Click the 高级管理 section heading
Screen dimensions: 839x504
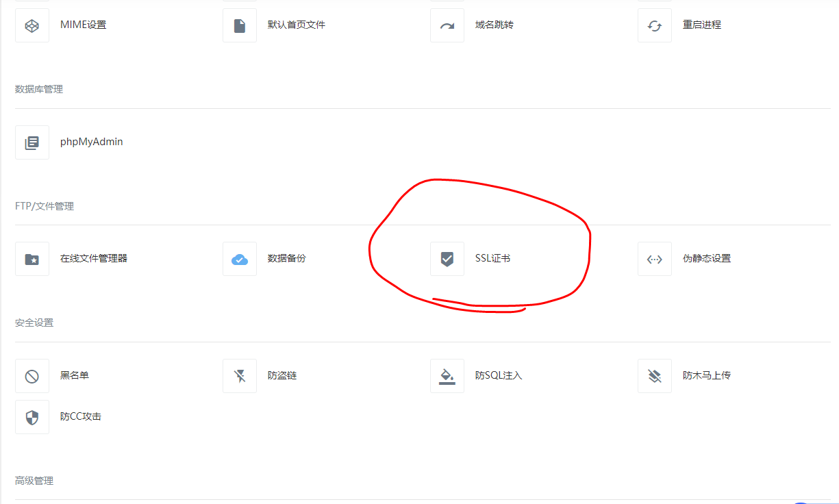click(x=34, y=481)
